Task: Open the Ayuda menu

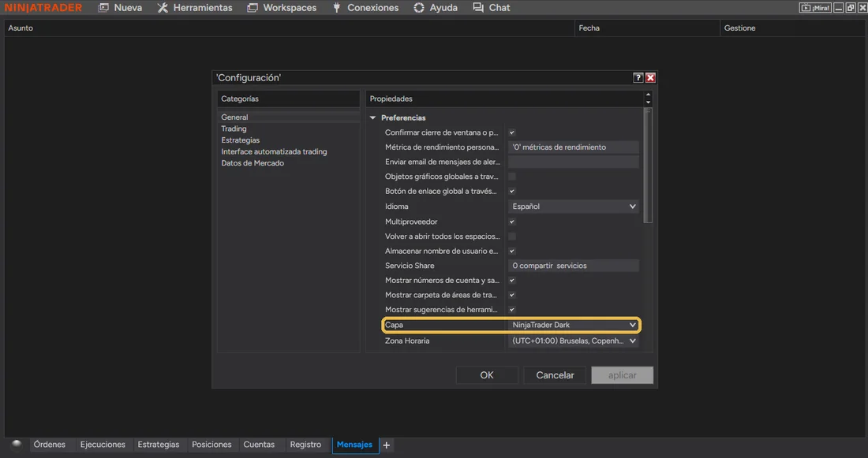Action: (x=436, y=8)
